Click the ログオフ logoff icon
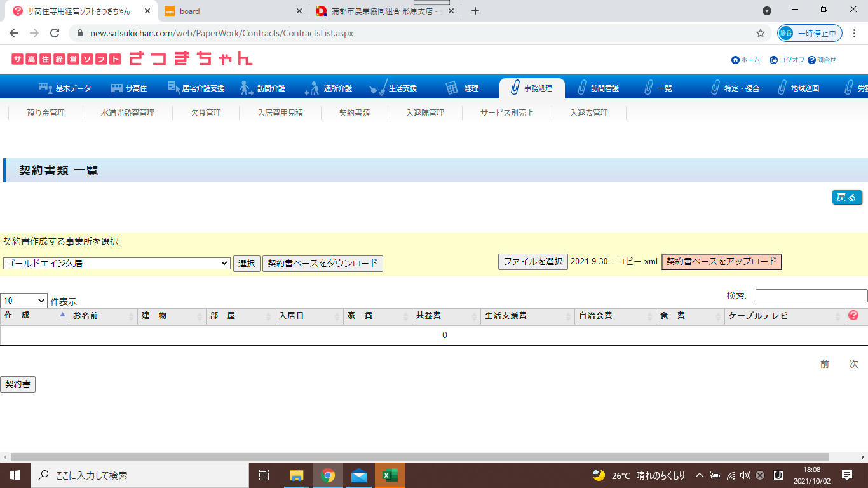 coord(773,60)
